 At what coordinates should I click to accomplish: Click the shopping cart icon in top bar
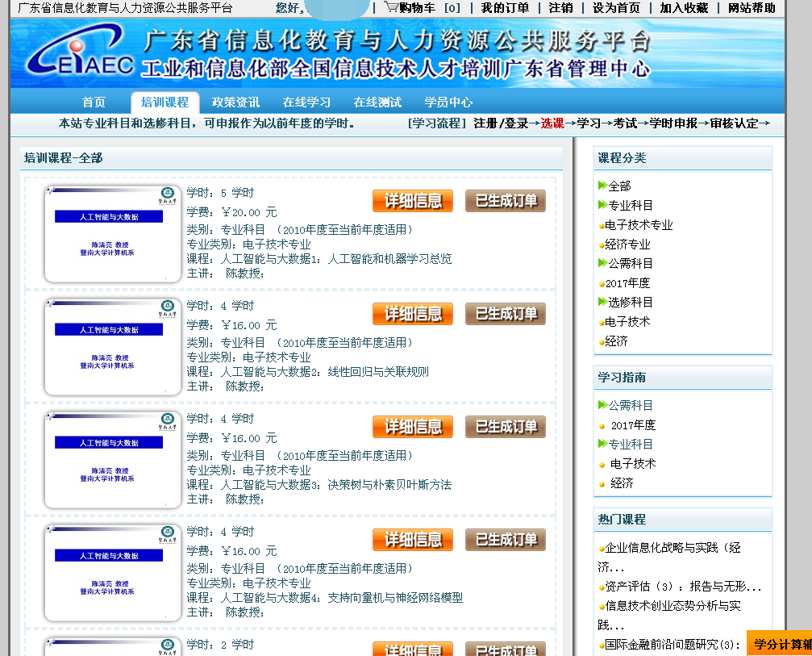tap(391, 7)
